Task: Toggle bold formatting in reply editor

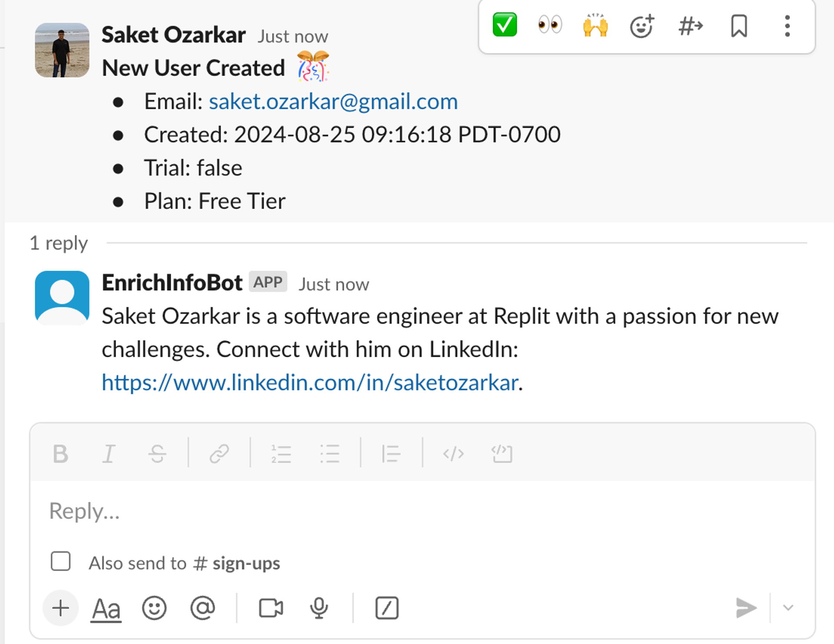Action: pyautogui.click(x=60, y=454)
